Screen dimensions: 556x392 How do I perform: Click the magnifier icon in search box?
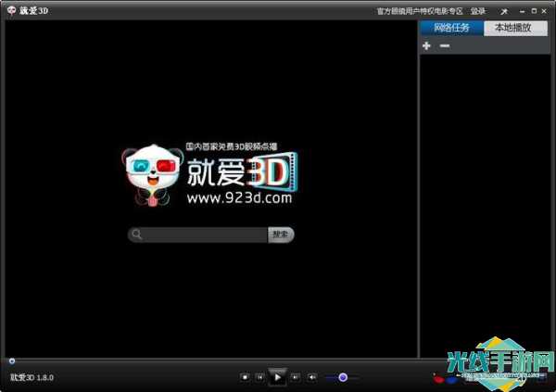coord(136,234)
